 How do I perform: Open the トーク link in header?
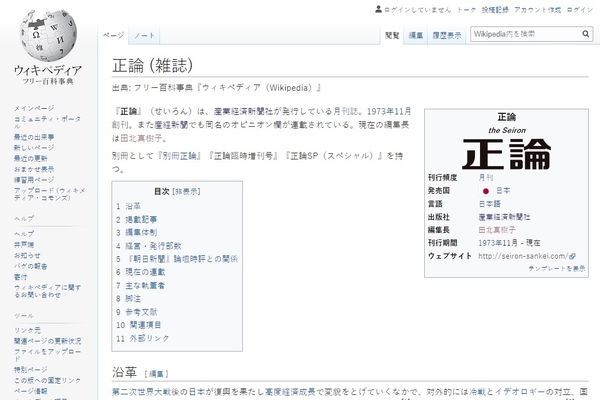point(466,10)
